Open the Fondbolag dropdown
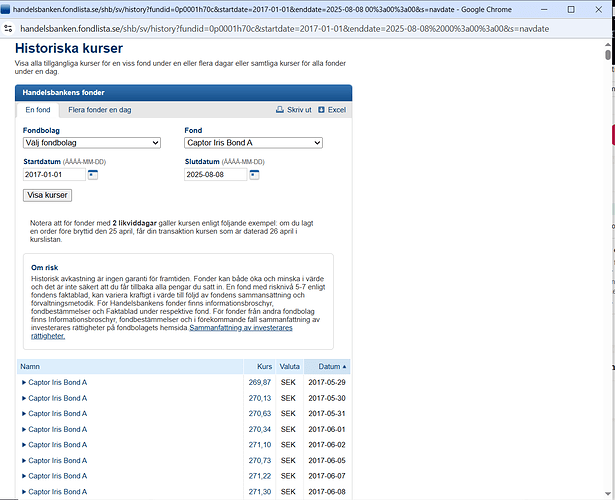This screenshot has height=500, width=615. coord(92,143)
